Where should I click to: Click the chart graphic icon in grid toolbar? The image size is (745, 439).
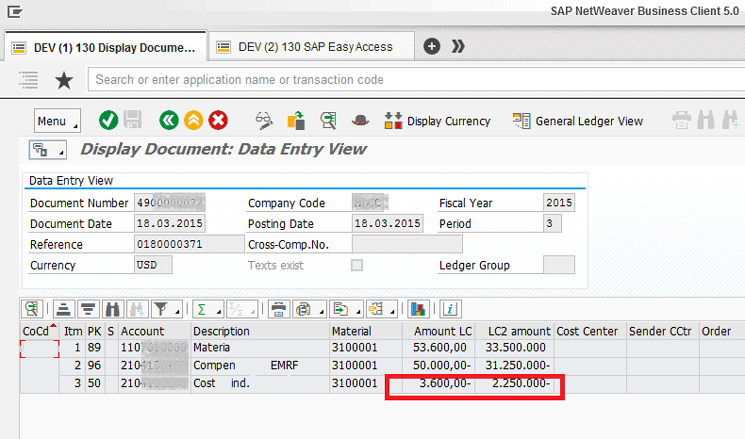click(x=418, y=308)
